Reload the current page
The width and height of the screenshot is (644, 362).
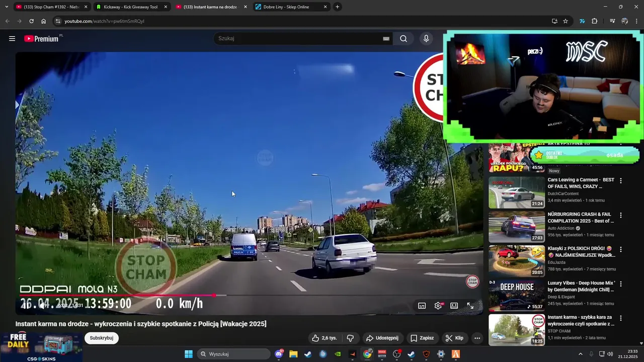point(31,21)
